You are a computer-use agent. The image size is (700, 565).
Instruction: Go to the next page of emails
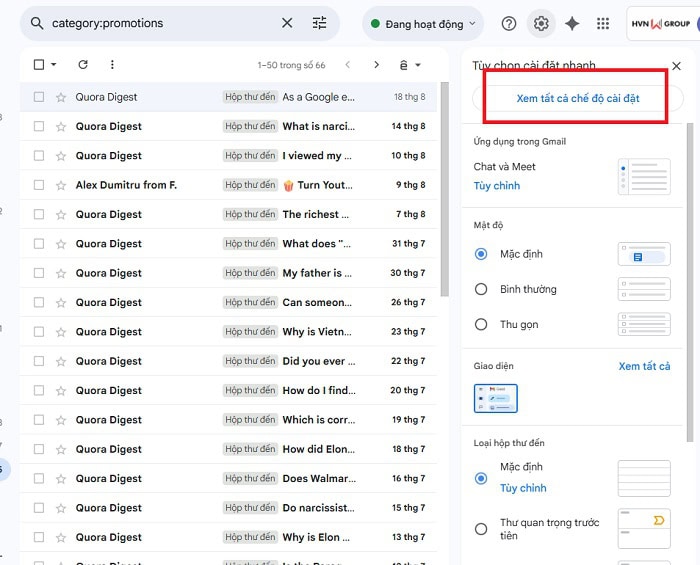(376, 65)
